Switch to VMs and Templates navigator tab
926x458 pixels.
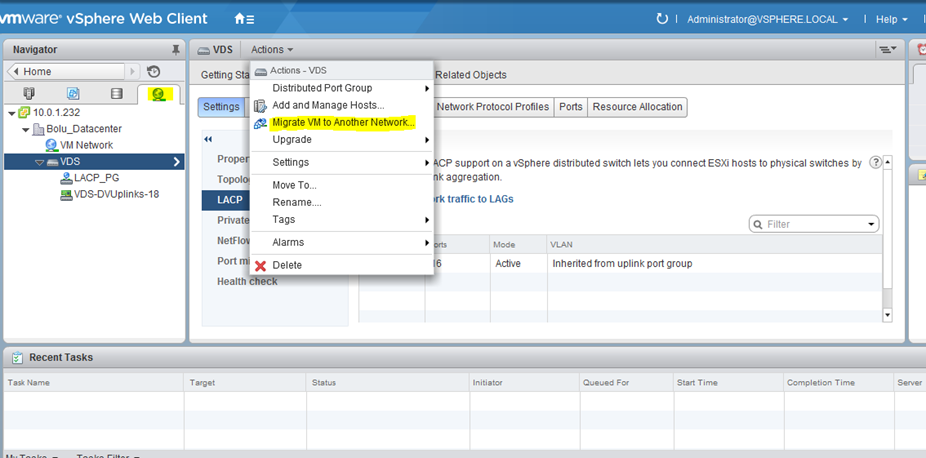click(x=73, y=94)
